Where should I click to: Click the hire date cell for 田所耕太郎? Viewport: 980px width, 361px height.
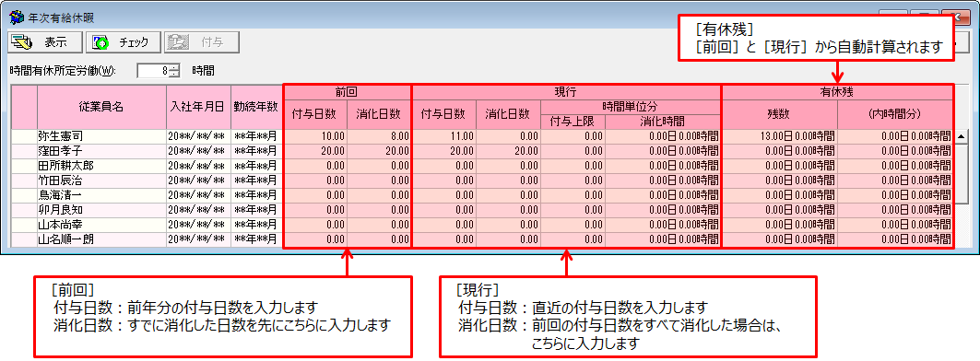pos(198,166)
